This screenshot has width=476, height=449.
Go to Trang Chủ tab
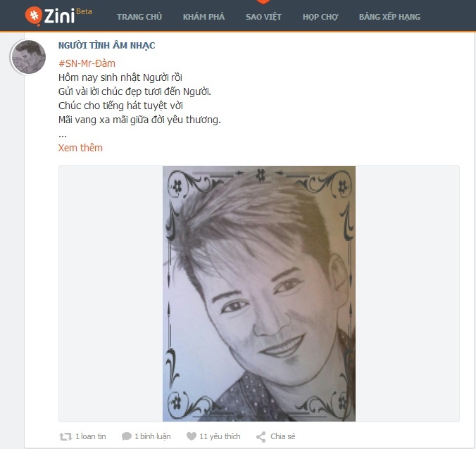139,17
